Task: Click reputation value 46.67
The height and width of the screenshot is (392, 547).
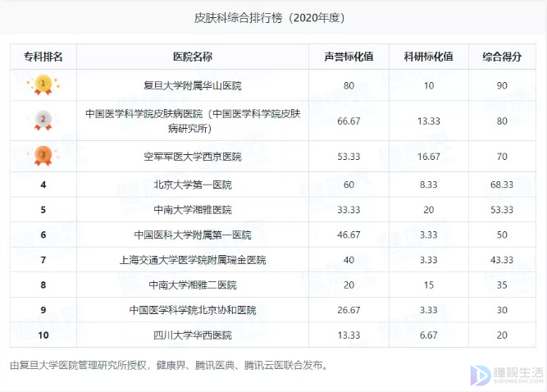Action: (349, 235)
